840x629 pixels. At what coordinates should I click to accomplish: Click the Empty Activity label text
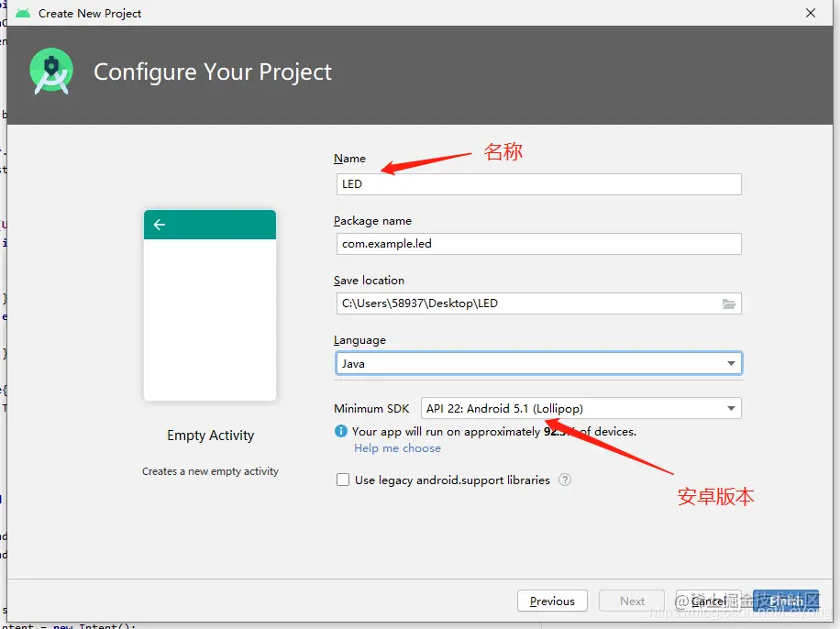(211, 435)
